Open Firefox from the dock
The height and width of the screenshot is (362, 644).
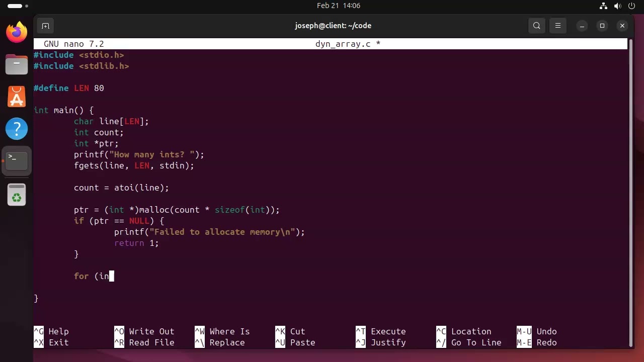click(x=17, y=33)
